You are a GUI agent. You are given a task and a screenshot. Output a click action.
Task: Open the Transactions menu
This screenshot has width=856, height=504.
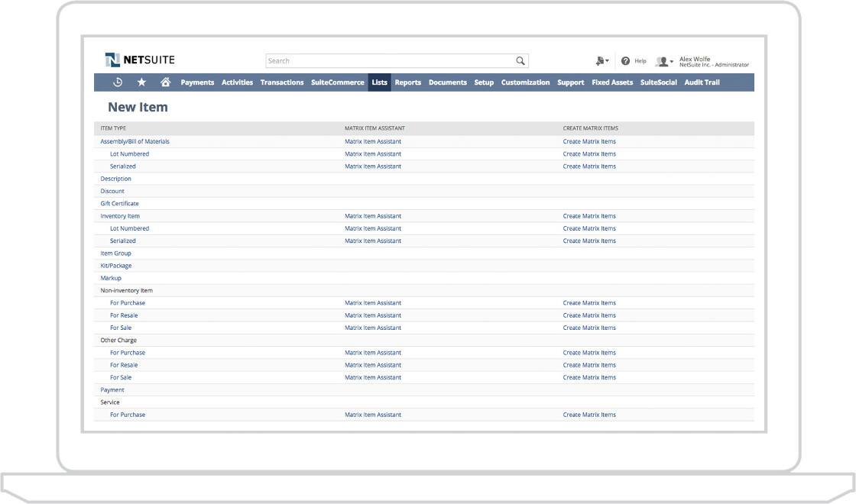pyautogui.click(x=282, y=82)
